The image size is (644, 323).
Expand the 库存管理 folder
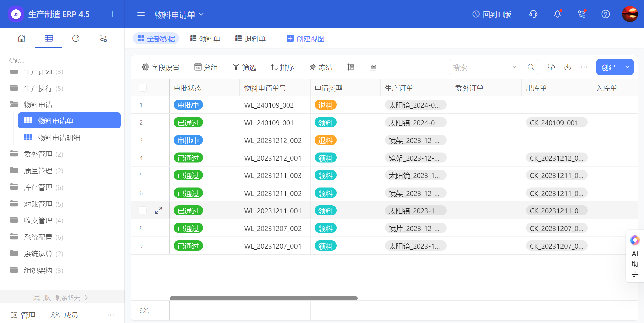click(38, 187)
